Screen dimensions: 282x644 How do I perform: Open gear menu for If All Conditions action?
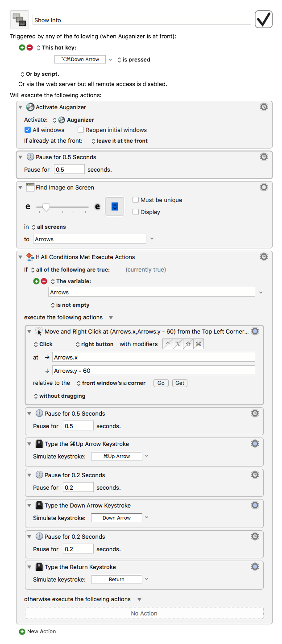pyautogui.click(x=264, y=257)
